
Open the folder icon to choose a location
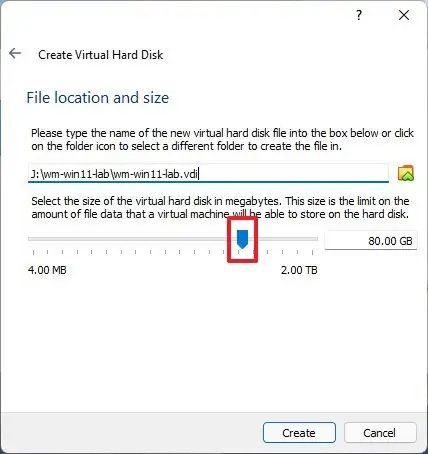[406, 173]
